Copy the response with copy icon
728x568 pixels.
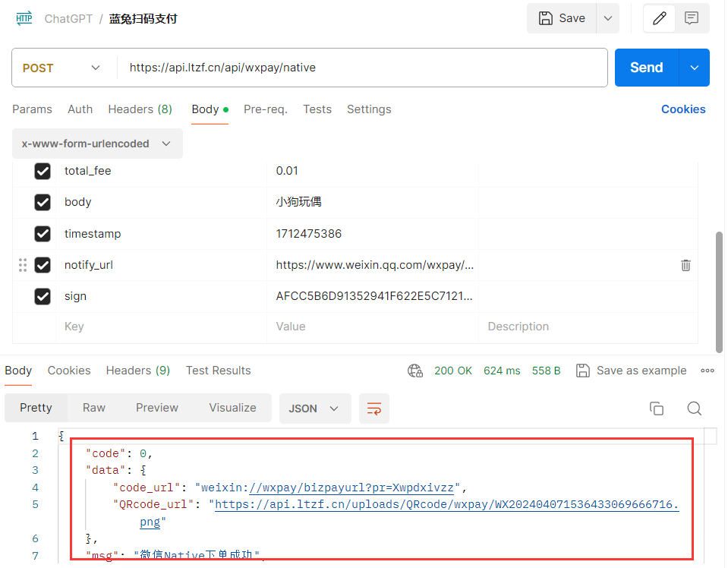[x=657, y=409]
